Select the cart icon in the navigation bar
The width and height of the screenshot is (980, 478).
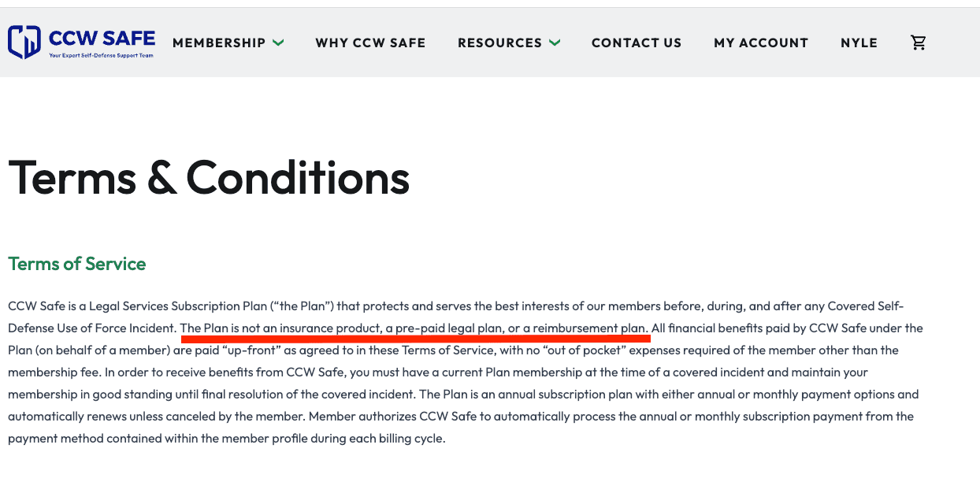[919, 43]
